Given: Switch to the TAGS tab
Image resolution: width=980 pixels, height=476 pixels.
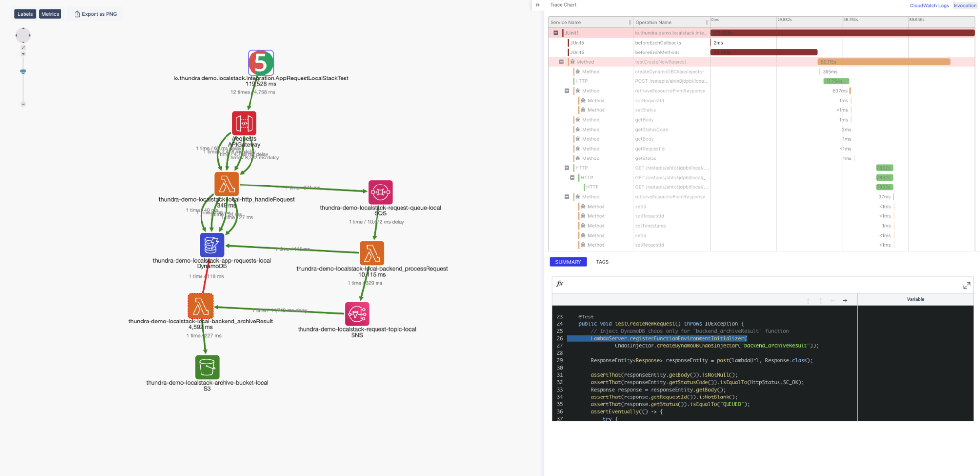Looking at the screenshot, I should pyautogui.click(x=602, y=262).
